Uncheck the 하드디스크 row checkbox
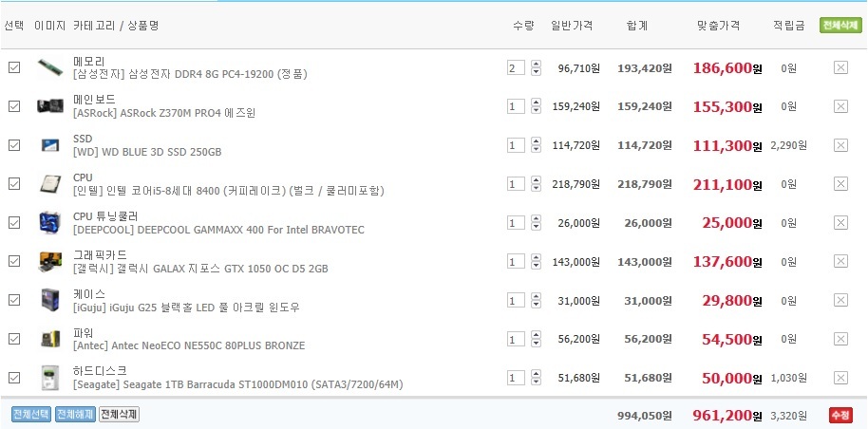This screenshot has height=429, width=868. [14, 378]
